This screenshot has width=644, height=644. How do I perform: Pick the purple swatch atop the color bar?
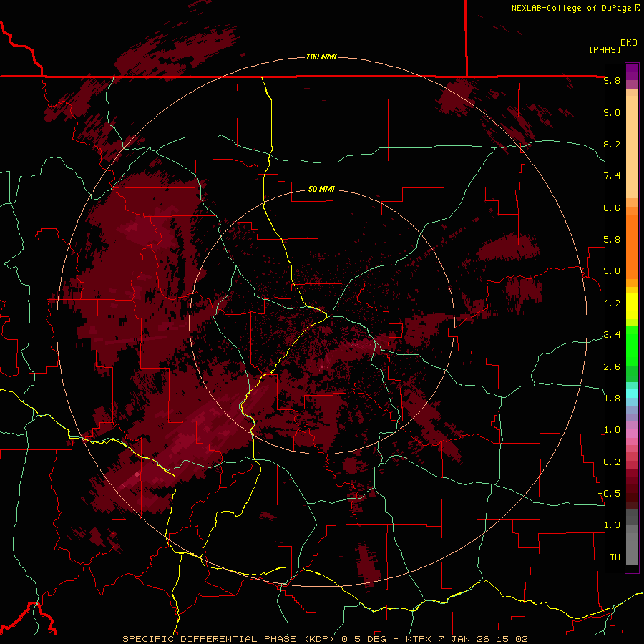tap(632, 72)
